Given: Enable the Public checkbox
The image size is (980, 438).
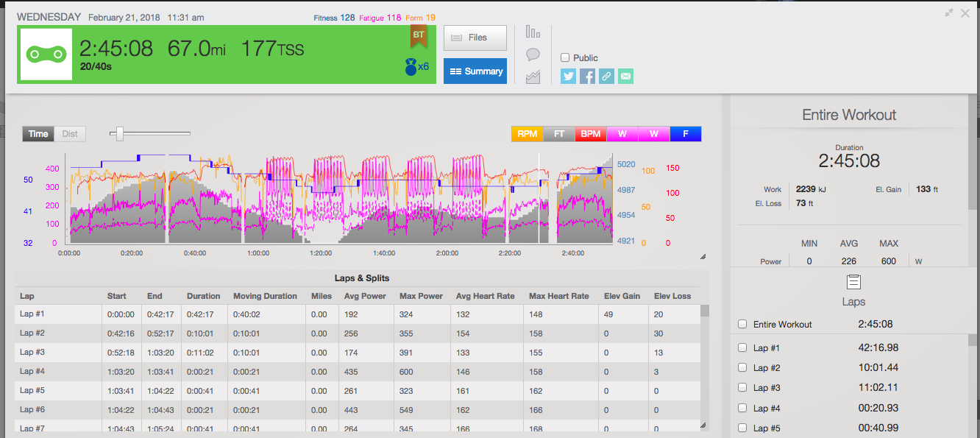Looking at the screenshot, I should point(565,57).
